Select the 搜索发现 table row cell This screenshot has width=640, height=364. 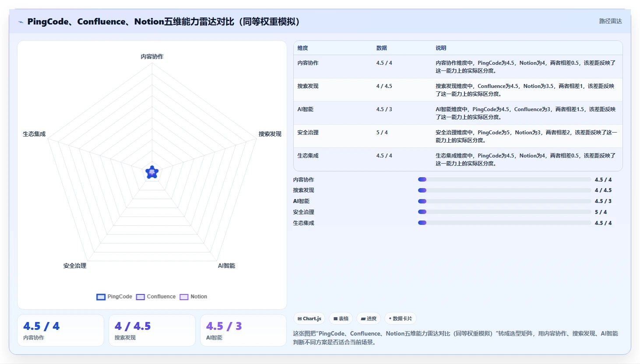308,86
